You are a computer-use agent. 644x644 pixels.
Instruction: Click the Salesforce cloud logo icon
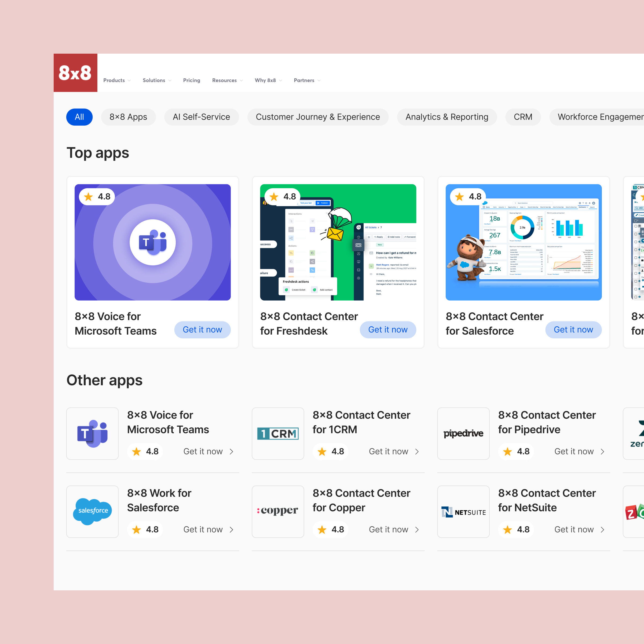(x=92, y=512)
